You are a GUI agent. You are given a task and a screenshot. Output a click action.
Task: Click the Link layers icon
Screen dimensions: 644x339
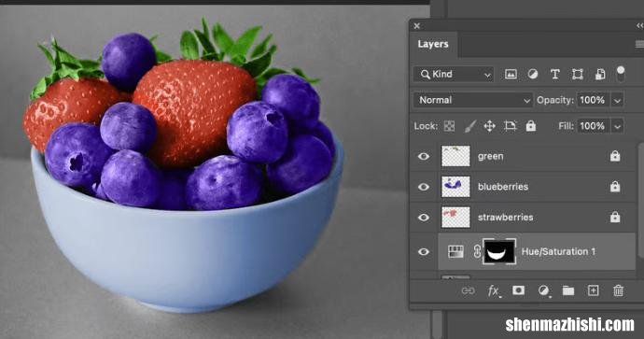point(469,291)
